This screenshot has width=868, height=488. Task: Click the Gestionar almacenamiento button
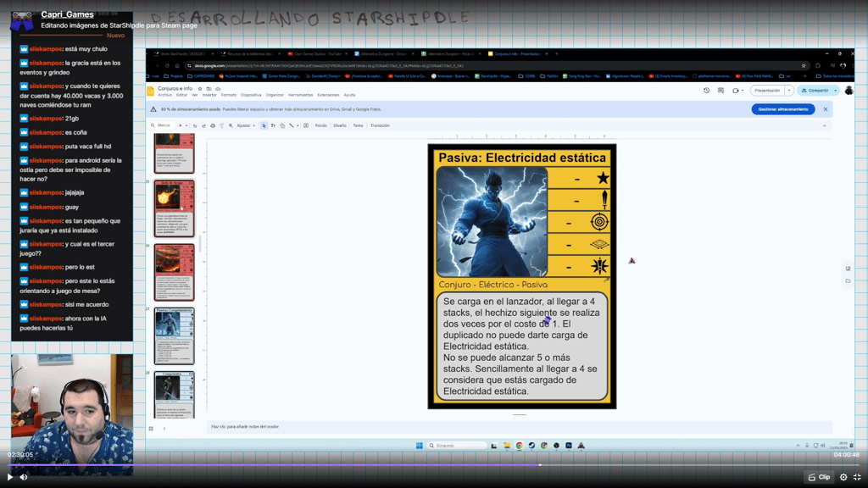(782, 109)
